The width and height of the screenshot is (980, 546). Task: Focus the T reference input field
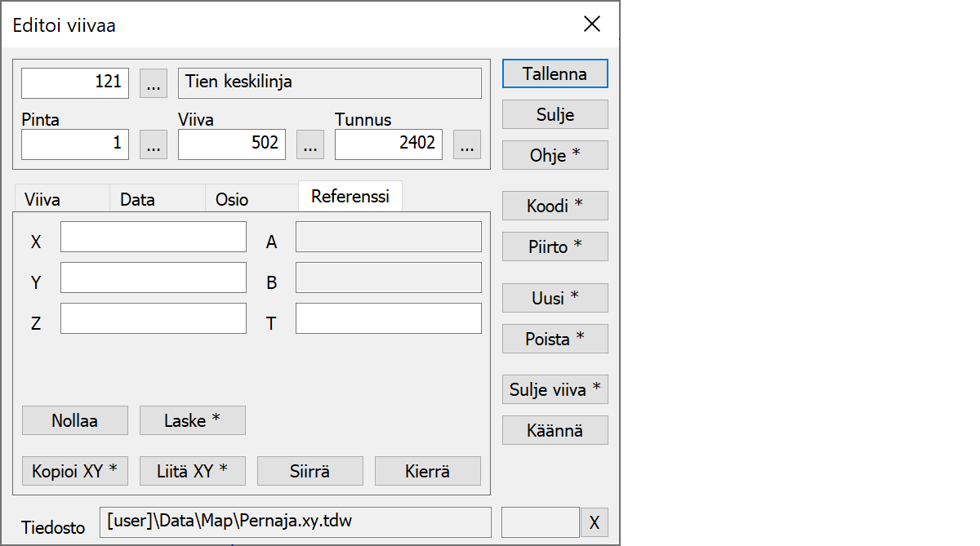(x=389, y=318)
